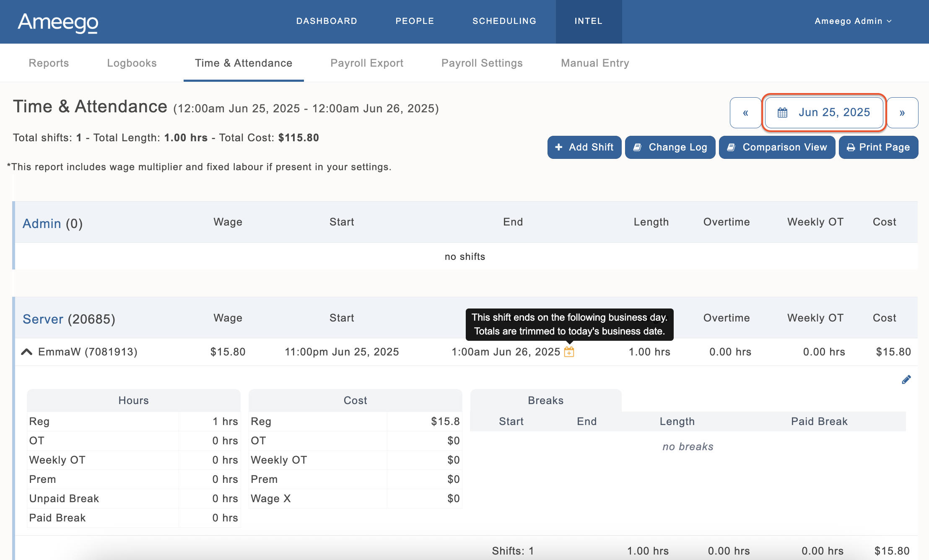Image resolution: width=929 pixels, height=560 pixels.
Task: Click the Server department link
Action: 43,319
